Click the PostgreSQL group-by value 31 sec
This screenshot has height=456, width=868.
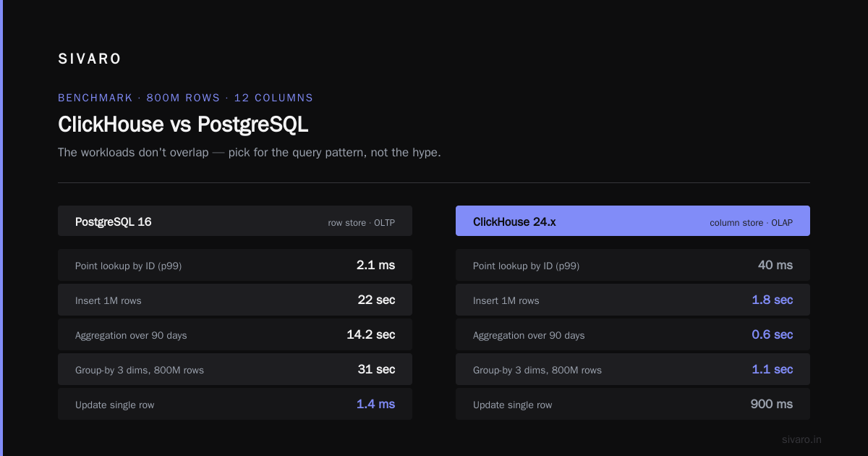coord(377,369)
